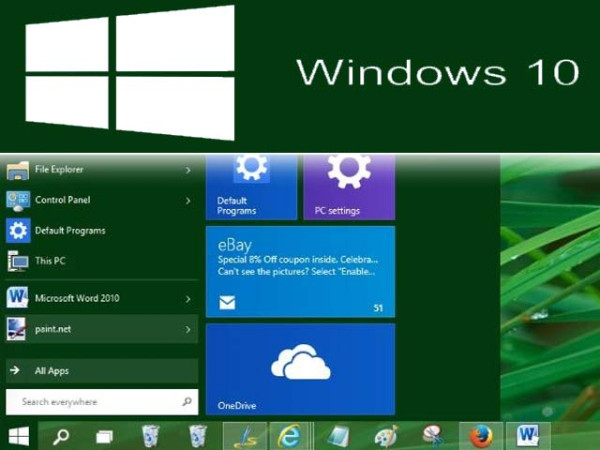This screenshot has width=600, height=450.
Task: Open the Default Programs tile
Action: coord(251,187)
